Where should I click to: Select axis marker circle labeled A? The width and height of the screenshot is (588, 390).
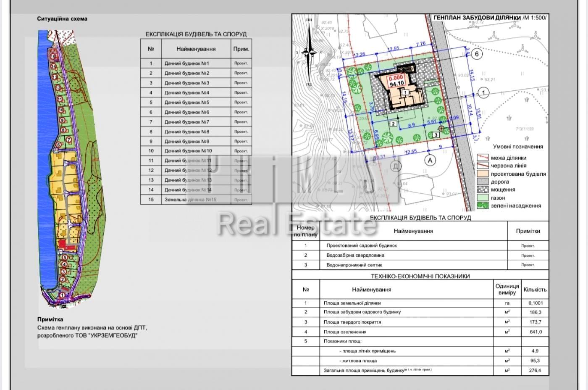coord(429,160)
